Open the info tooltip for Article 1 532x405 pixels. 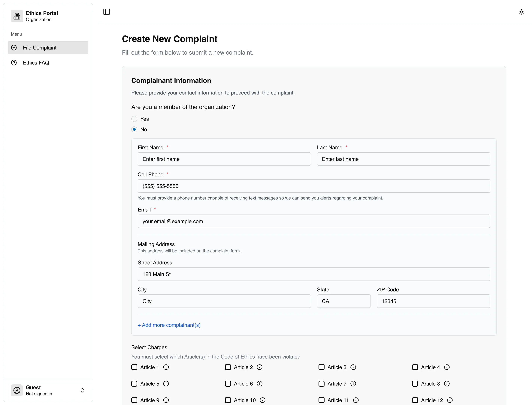coord(166,367)
